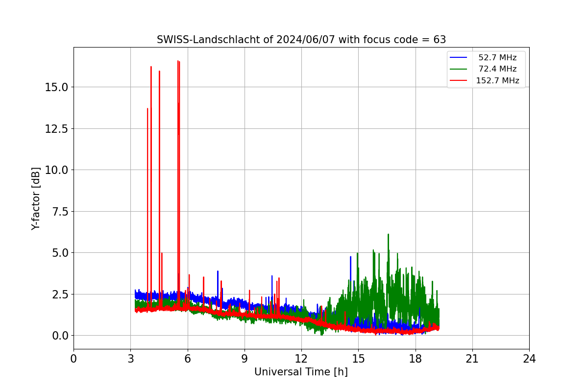The image size is (588, 392).
Task: Click the y-axis tick label 2.5
Action: [61, 294]
